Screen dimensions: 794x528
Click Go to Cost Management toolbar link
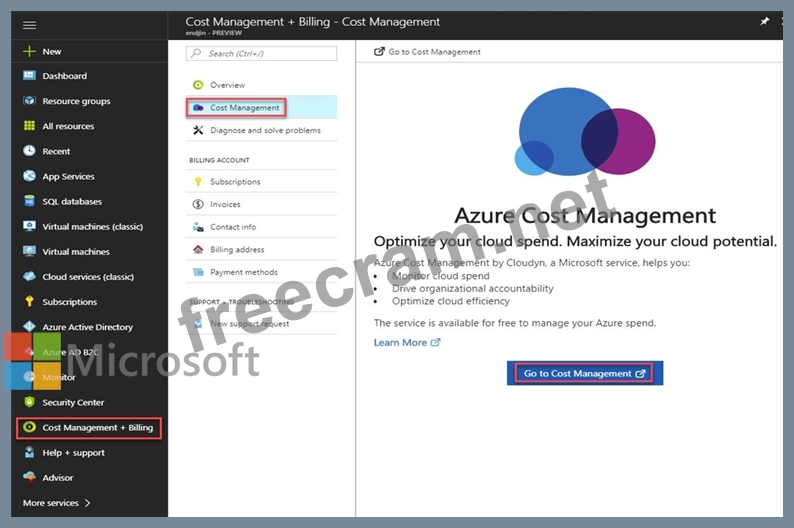tap(427, 52)
